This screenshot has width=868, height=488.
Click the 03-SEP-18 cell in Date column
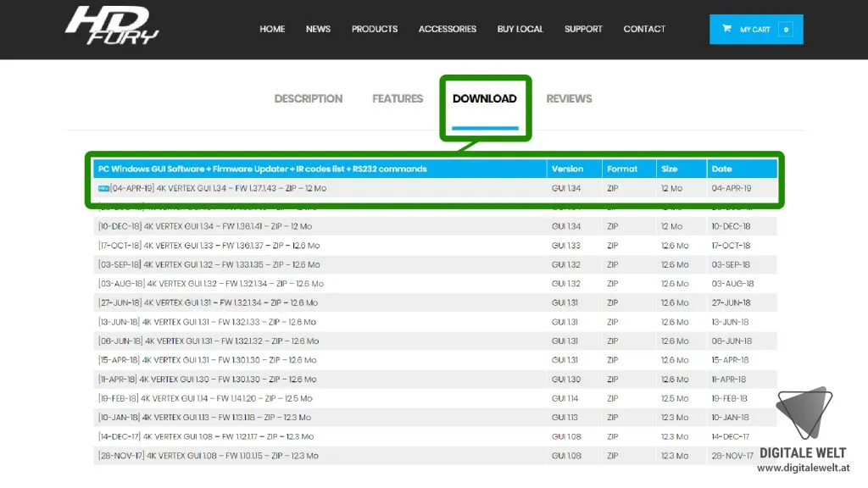pyautogui.click(x=731, y=264)
